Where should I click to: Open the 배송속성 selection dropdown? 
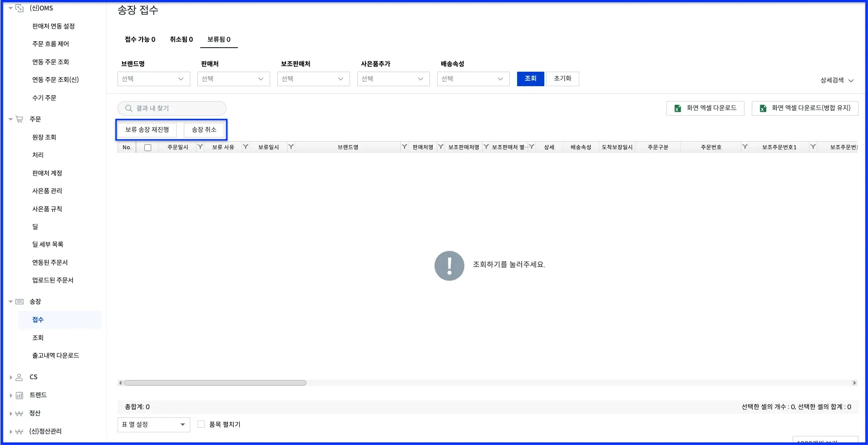473,79
